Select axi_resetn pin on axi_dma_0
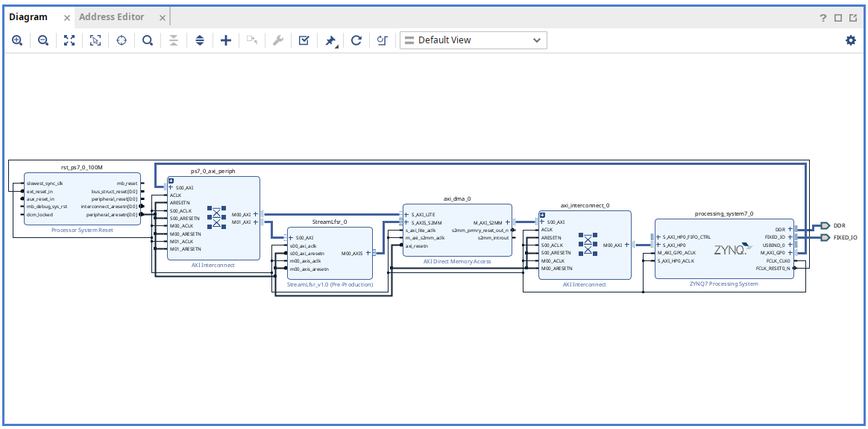 pos(417,245)
